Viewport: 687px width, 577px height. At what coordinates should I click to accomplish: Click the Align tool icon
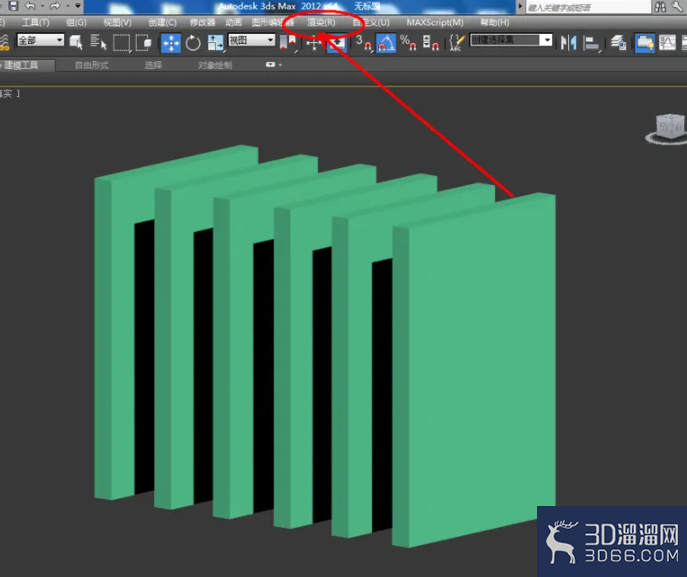[591, 43]
